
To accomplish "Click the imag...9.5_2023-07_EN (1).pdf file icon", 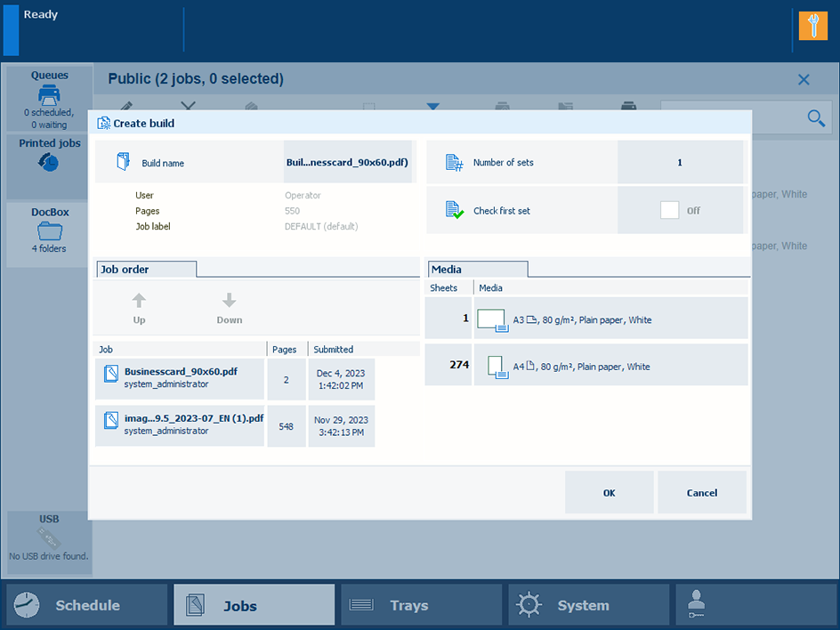I will (111, 421).
